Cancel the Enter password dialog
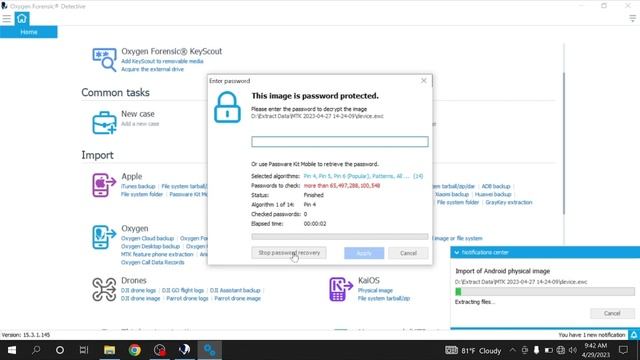Image resolution: width=640 pixels, height=360 pixels. [408, 253]
